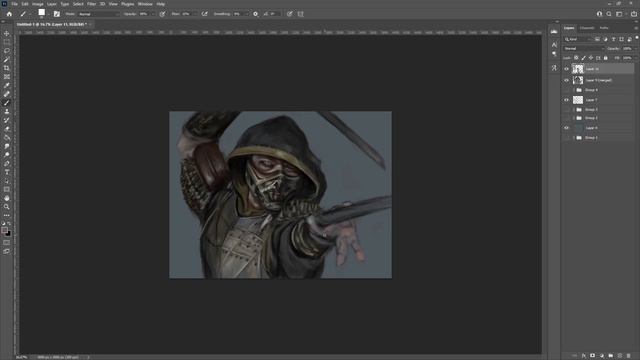Image resolution: width=640 pixels, height=360 pixels.
Task: Toggle Quick Mask mode
Action: tap(7, 242)
